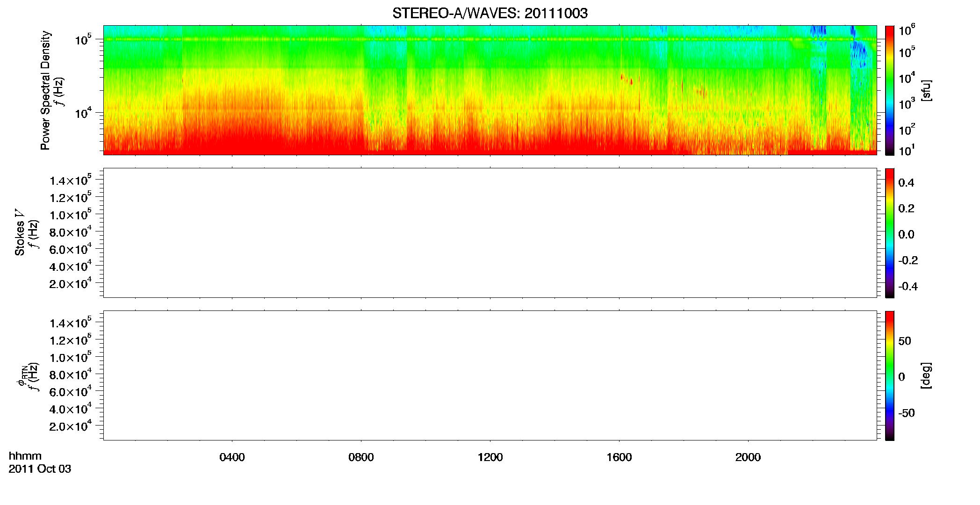Click the Power Spectral Density color bar
The image size is (980, 505).
coord(890,90)
